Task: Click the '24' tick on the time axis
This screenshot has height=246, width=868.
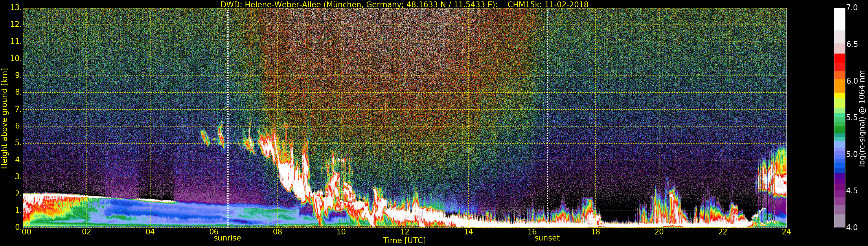Action: coord(786,232)
